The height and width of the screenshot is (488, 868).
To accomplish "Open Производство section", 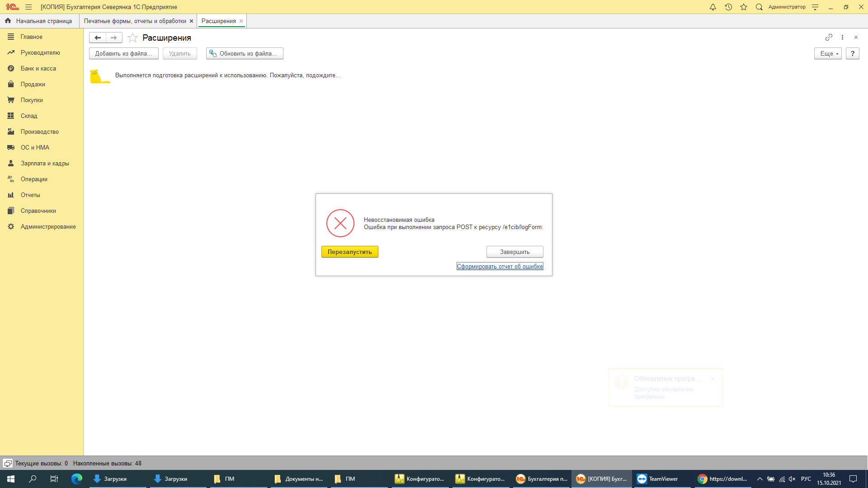I will coord(42,131).
